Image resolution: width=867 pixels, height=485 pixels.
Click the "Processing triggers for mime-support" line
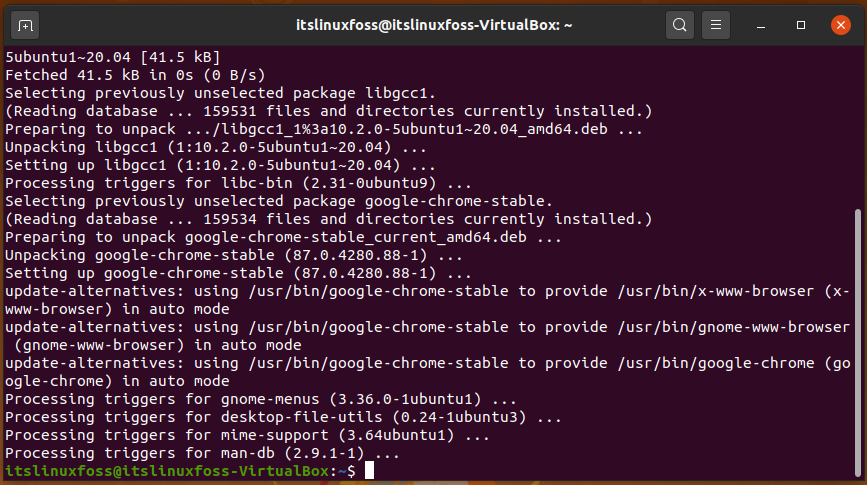247,435
